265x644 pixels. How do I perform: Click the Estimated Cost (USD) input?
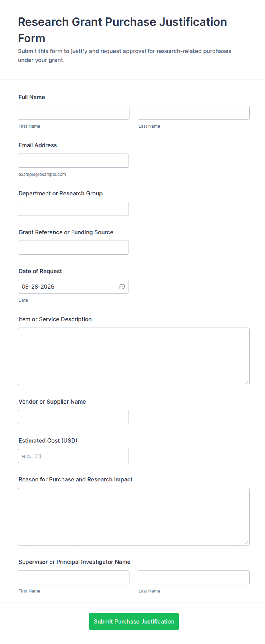pos(73,456)
